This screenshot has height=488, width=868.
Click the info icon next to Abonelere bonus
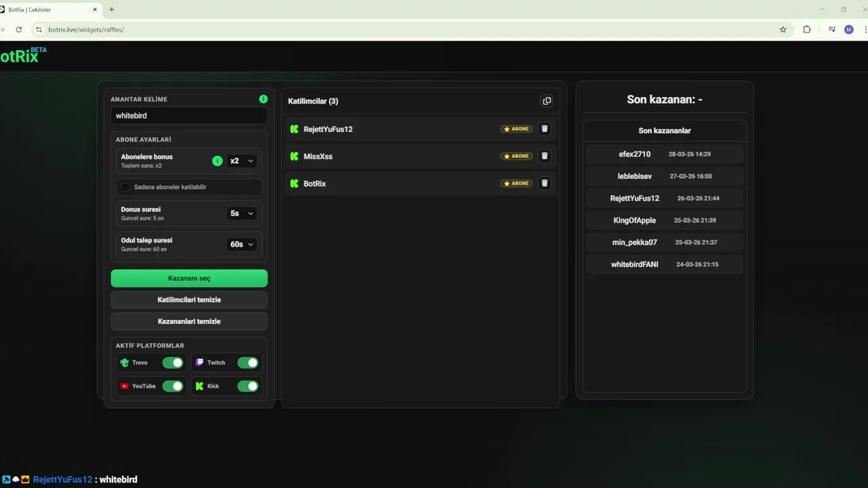point(217,161)
